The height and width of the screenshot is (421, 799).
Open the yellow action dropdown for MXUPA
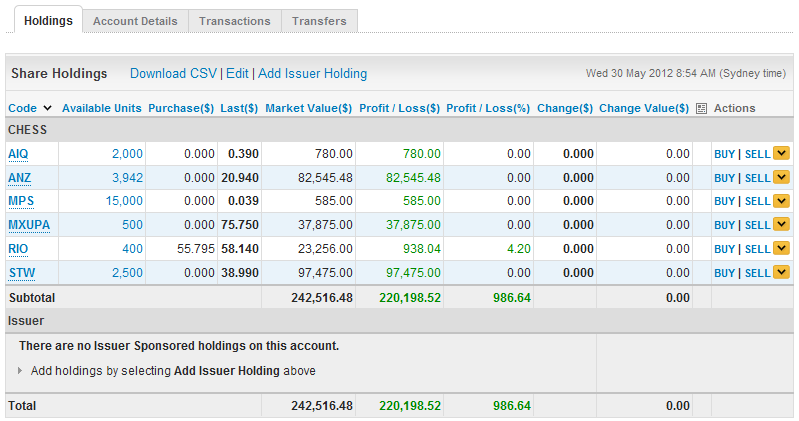pos(781,225)
